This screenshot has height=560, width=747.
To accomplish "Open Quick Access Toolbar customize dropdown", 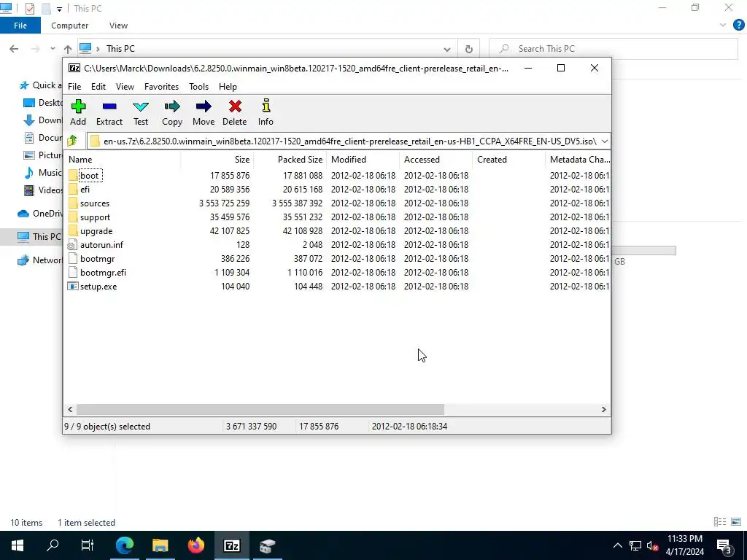I will (x=59, y=9).
